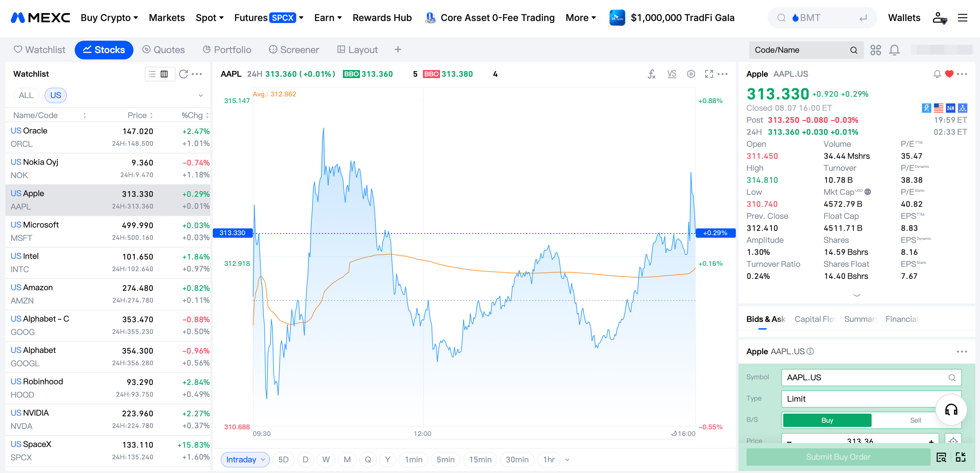Open Apple symbol info icon
Screen dimensions: 980x473
tap(810, 352)
